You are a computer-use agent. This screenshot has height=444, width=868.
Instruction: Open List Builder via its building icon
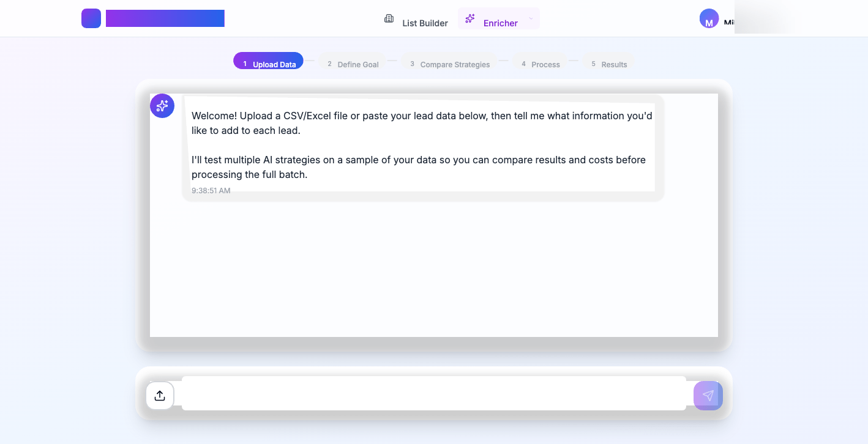389,18
